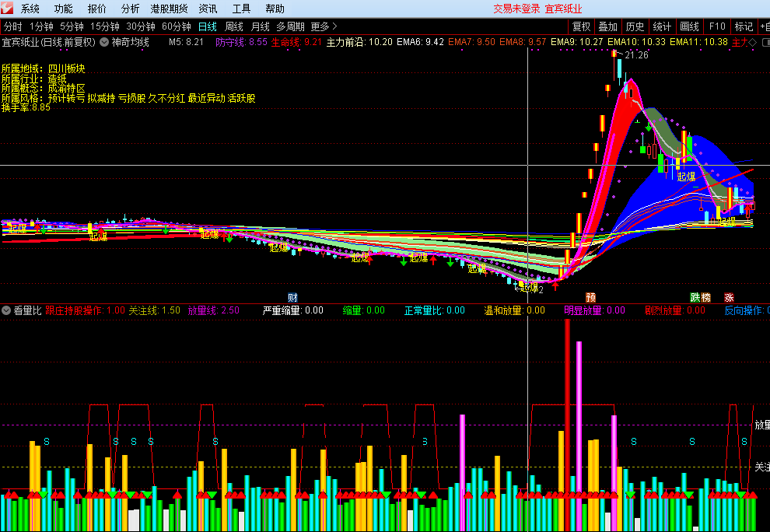Click the 生命线: 9.21 indicator value

296,42
